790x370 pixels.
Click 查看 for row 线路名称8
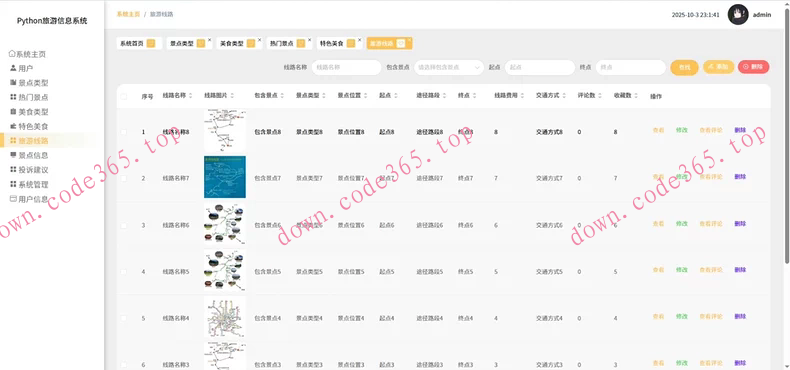[x=658, y=130]
